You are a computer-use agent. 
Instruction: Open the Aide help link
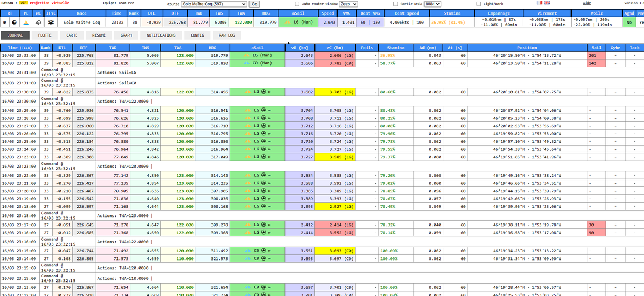[588, 3]
